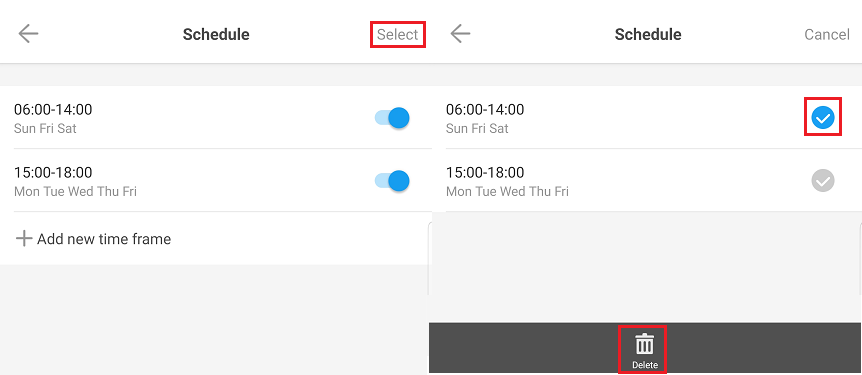The height and width of the screenshot is (375, 862).
Task: Tap the plus icon for new time frame
Action: (23, 239)
